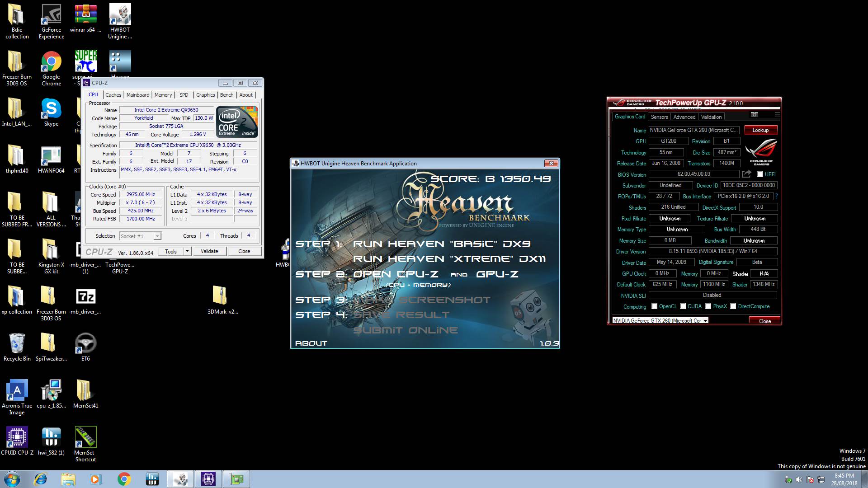Click the Driver Version field in GPU-Z
868x488 pixels.
coord(713,251)
